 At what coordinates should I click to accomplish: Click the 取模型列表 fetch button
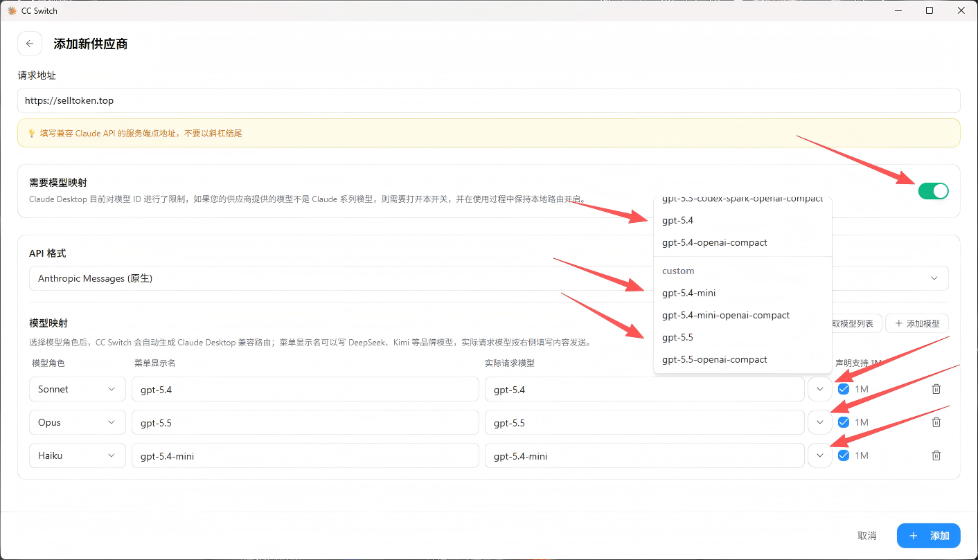(856, 323)
